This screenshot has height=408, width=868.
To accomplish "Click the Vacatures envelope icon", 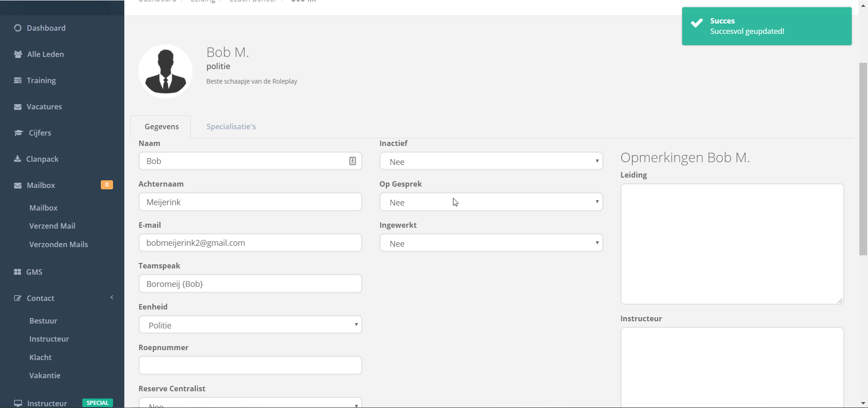I will (18, 107).
